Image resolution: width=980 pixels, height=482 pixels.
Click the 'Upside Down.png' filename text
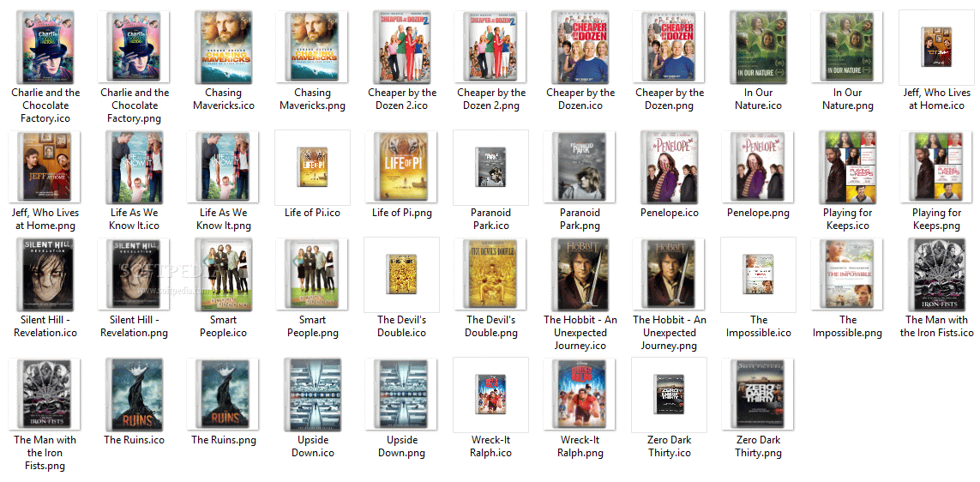point(401,446)
